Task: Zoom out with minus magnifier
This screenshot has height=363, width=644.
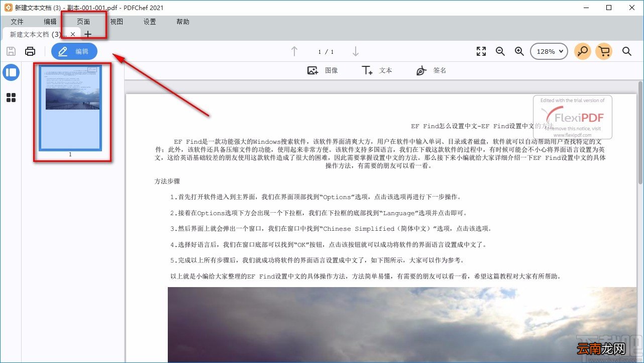Action: (500, 51)
